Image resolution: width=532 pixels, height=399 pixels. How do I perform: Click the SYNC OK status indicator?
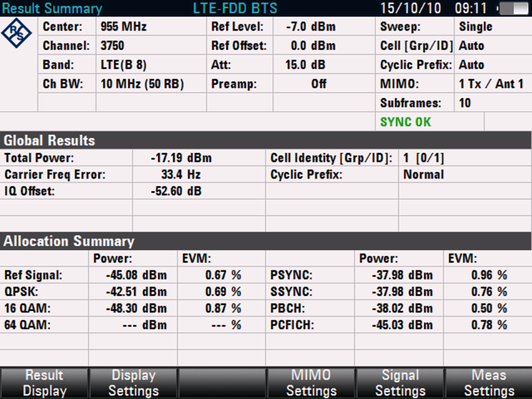pos(405,122)
